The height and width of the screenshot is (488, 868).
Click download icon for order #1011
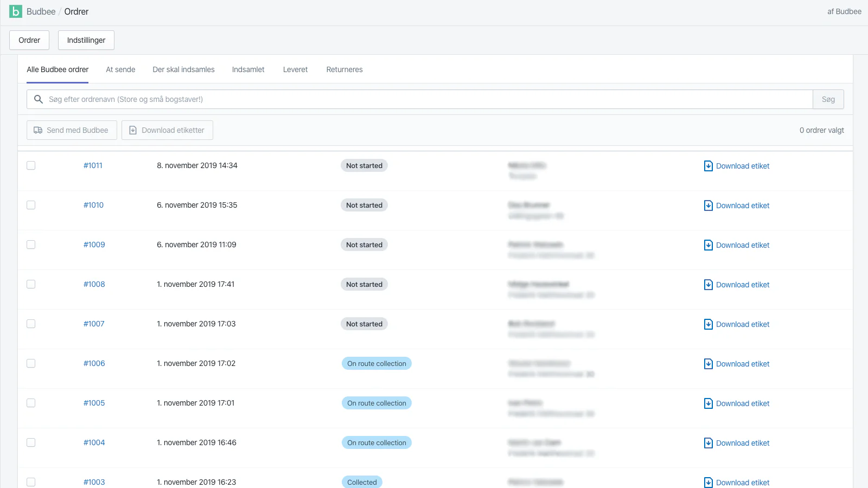pyautogui.click(x=709, y=166)
